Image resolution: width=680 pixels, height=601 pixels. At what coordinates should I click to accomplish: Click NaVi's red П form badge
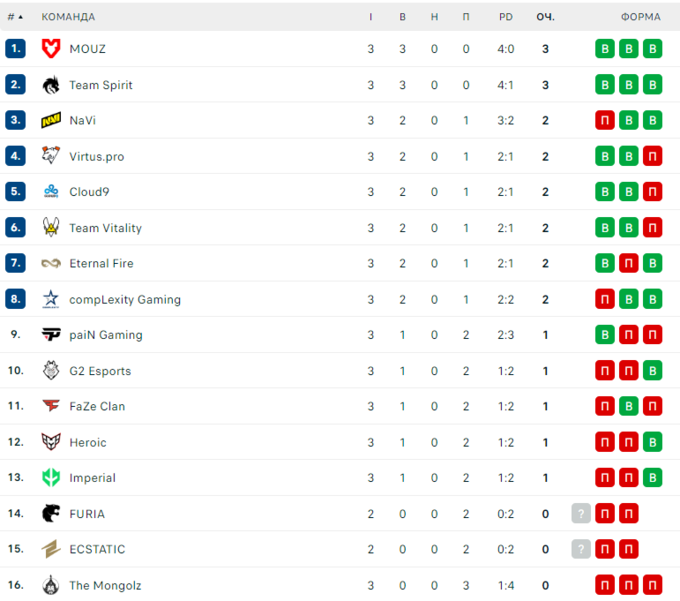pyautogui.click(x=605, y=121)
